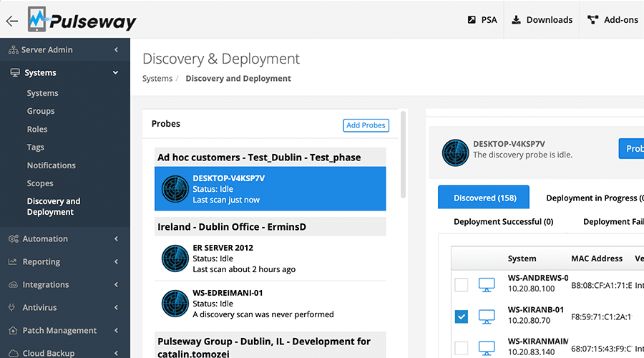Click the Reporting chart icon
Viewport: 644px width, 358px height.
tap(13, 261)
